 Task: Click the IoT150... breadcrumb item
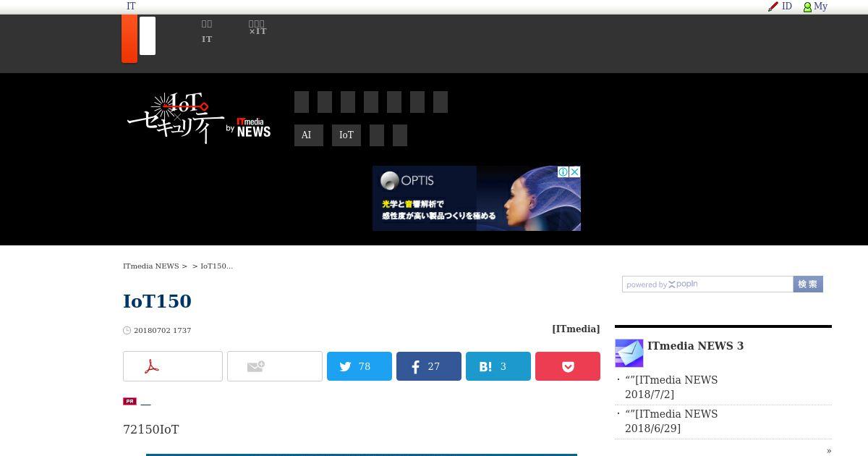216,266
